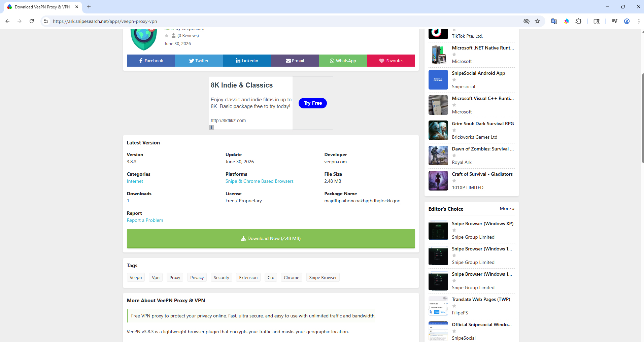This screenshot has width=644, height=342.
Task: Click SnipeSocial Android App title
Action: tap(478, 73)
